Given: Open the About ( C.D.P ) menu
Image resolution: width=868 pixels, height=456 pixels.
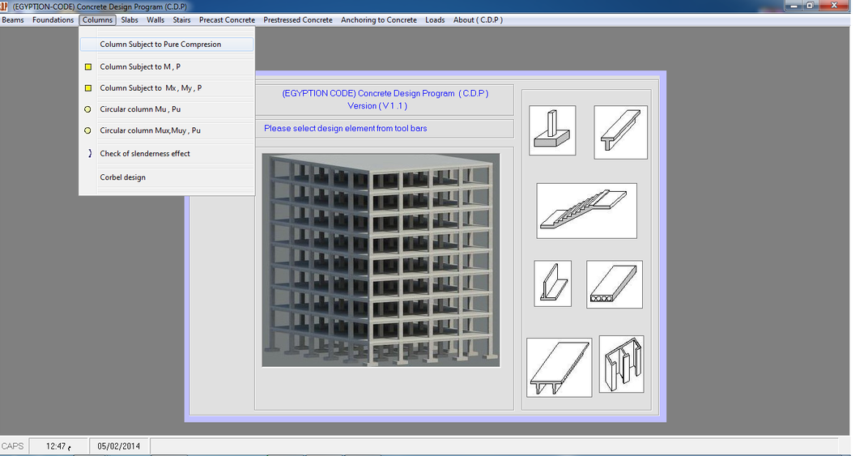Looking at the screenshot, I should click(478, 20).
